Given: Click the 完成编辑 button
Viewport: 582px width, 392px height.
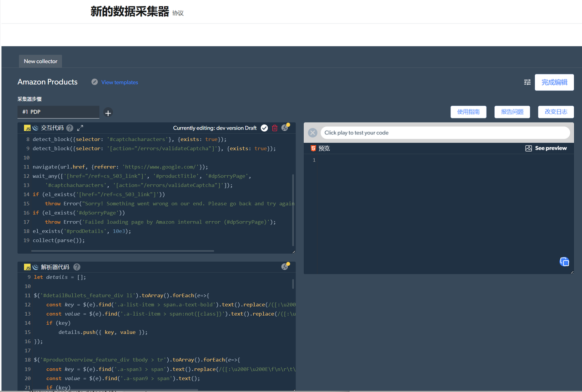Looking at the screenshot, I should coord(554,82).
